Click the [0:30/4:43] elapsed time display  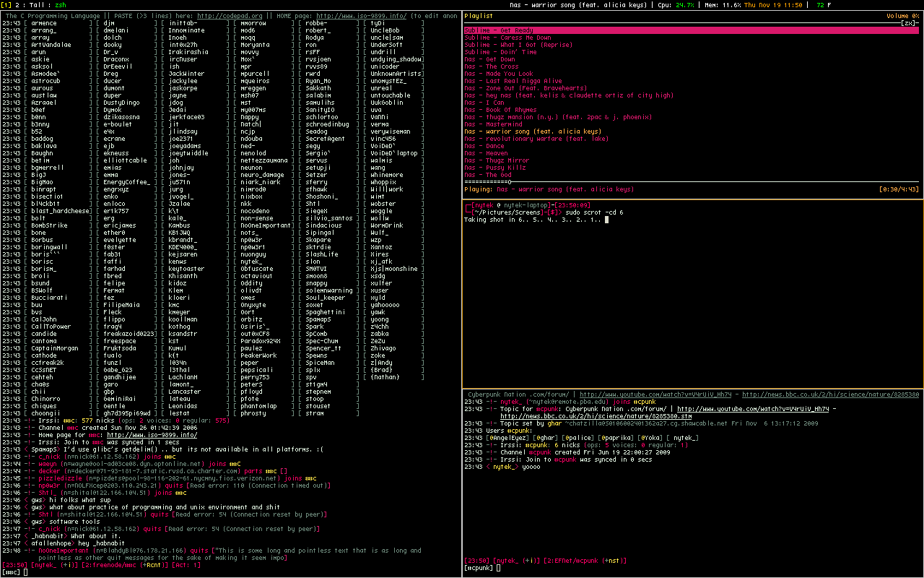coord(899,189)
